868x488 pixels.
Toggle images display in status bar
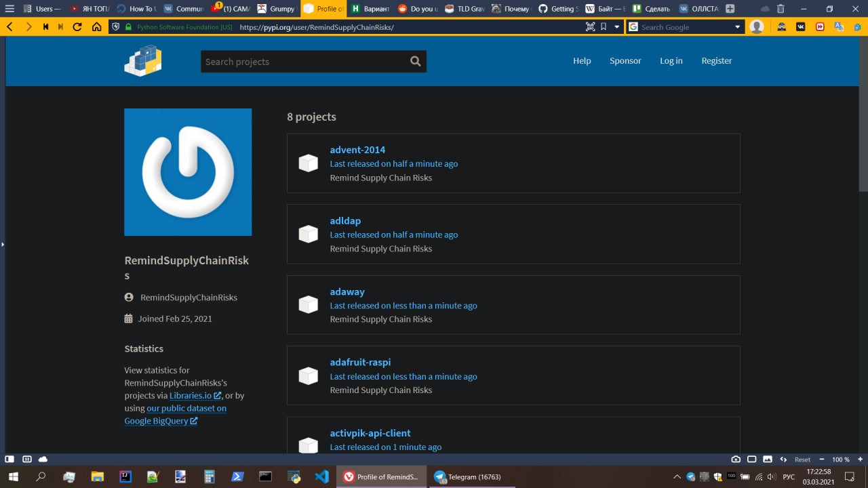[x=768, y=459]
